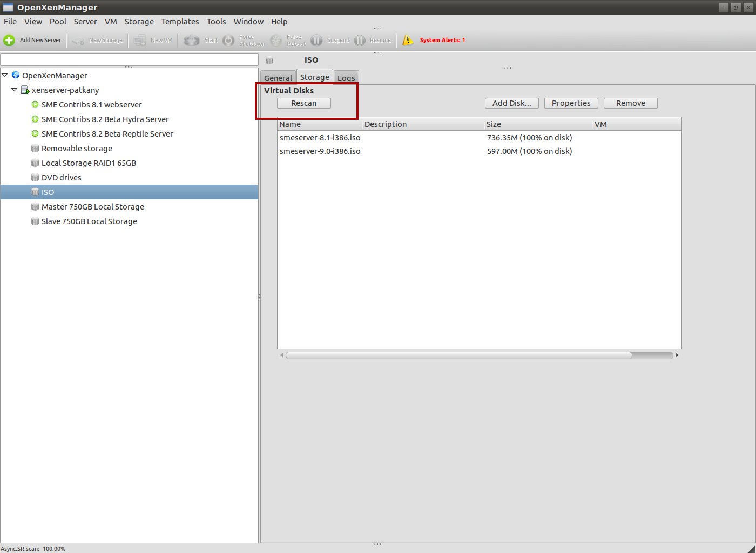Click the xenserver-patkany server icon
Screen dimensions: 756x553
point(25,90)
